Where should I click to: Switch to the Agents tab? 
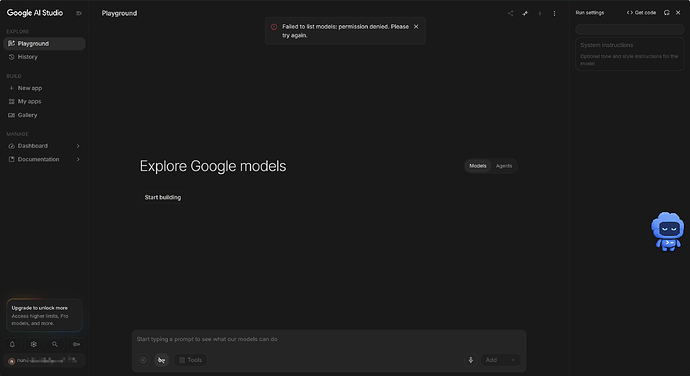pyautogui.click(x=504, y=166)
